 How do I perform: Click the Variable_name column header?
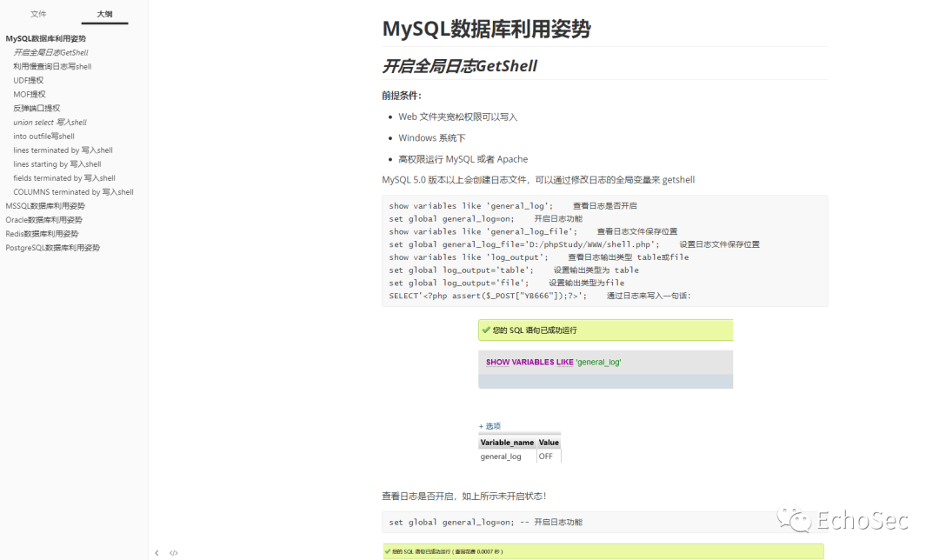point(507,443)
